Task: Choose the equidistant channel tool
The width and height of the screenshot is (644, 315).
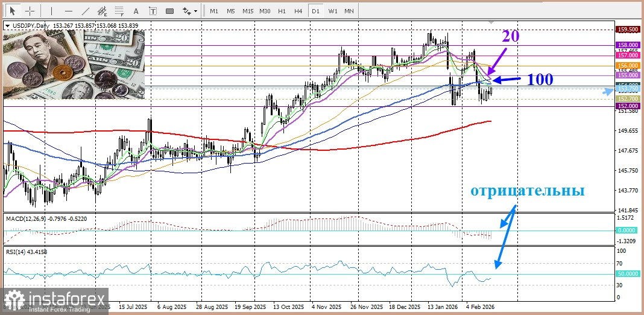Action: (x=103, y=11)
